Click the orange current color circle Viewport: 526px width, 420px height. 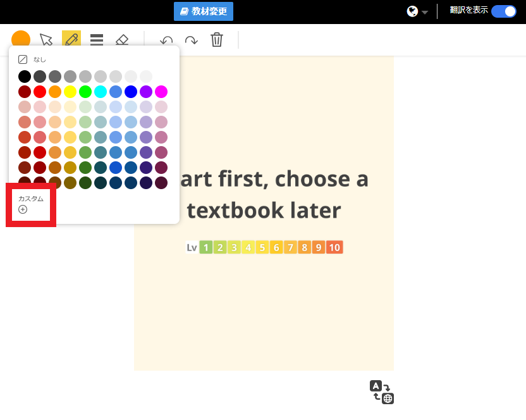click(21, 39)
